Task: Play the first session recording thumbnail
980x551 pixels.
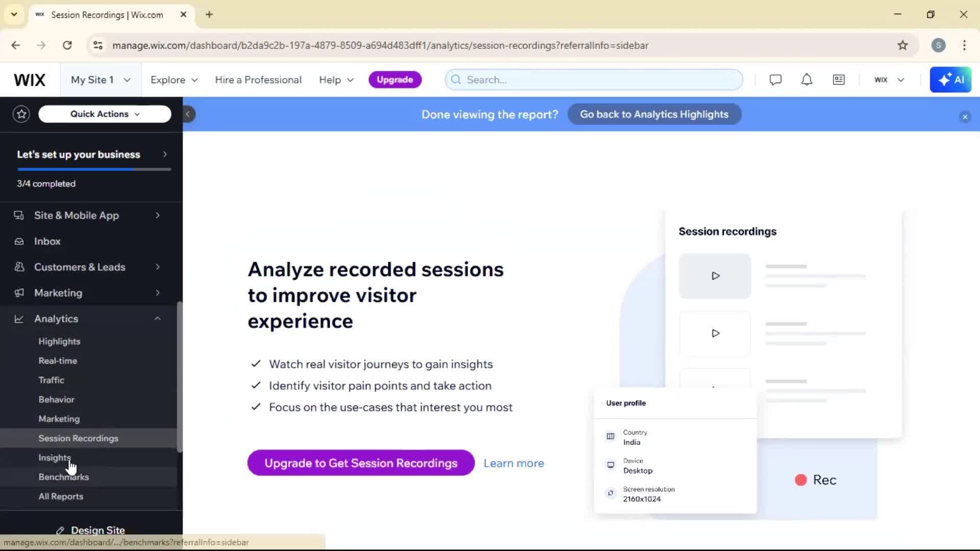Action: pos(715,276)
